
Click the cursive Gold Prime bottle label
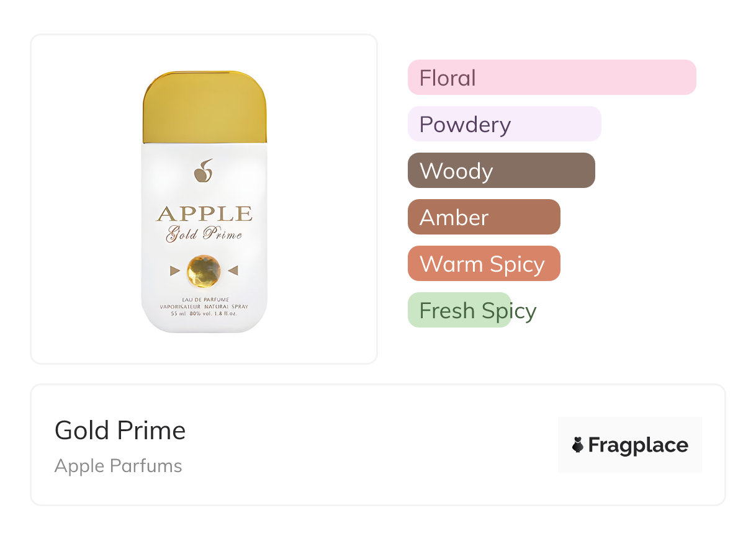(x=204, y=234)
